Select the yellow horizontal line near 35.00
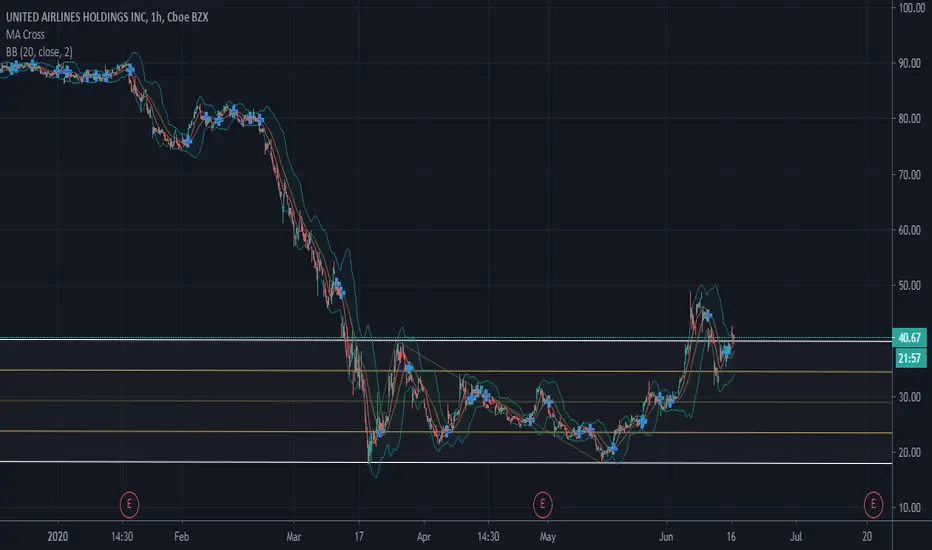The image size is (932, 550). coord(446,371)
